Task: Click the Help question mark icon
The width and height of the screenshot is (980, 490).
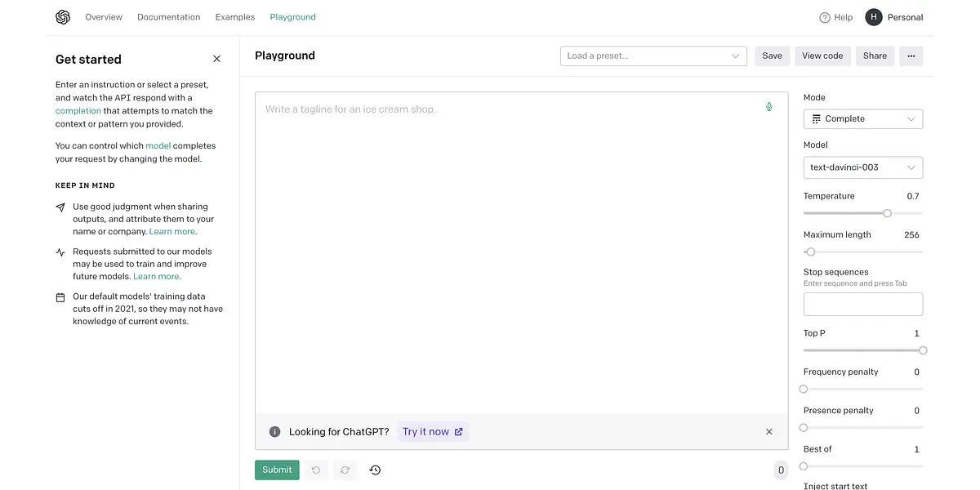Action: coord(825,17)
